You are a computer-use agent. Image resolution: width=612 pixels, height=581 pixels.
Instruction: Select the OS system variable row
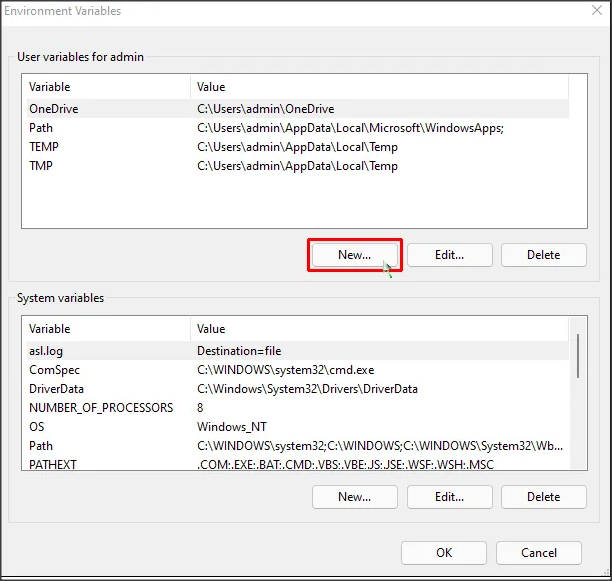37,427
